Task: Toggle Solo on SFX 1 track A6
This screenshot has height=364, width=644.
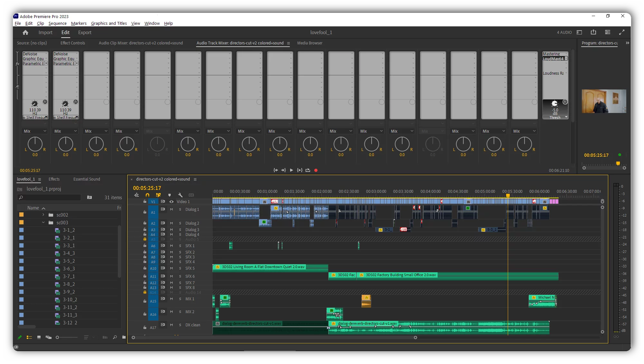Action: [180, 246]
